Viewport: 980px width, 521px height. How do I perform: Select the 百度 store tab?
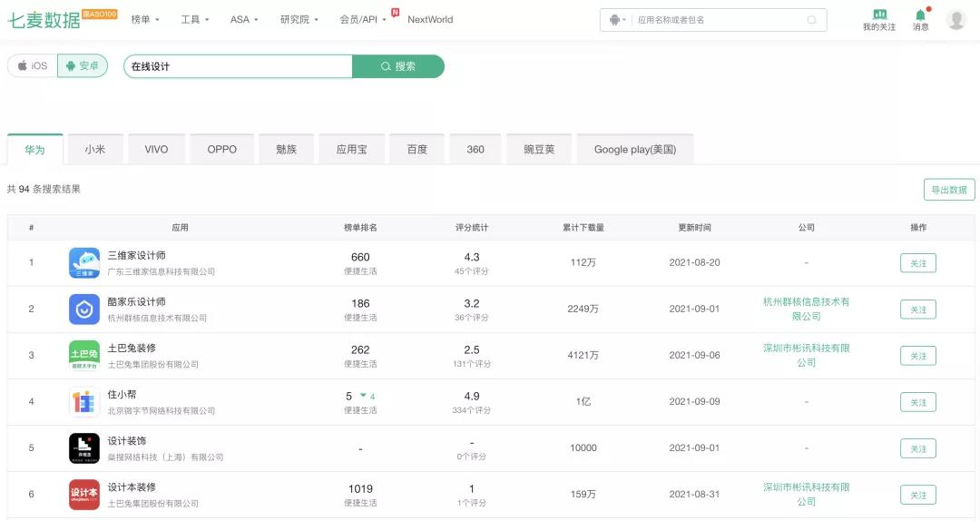coord(416,150)
